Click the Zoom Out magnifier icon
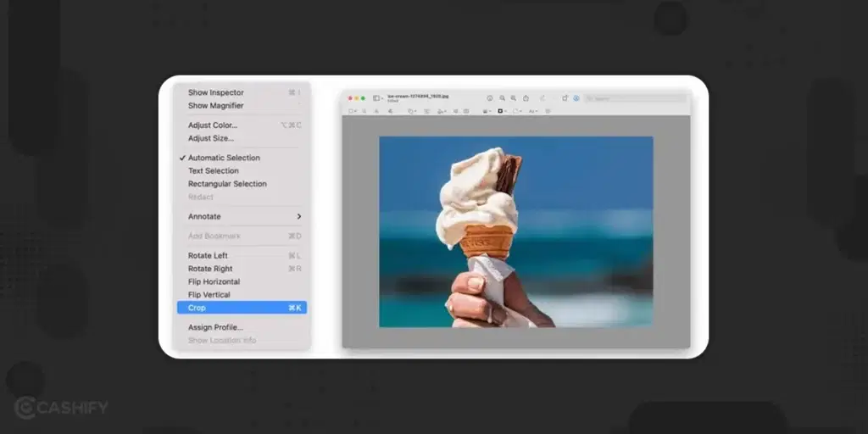Screen dimensions: 868x434 pyautogui.click(x=502, y=98)
